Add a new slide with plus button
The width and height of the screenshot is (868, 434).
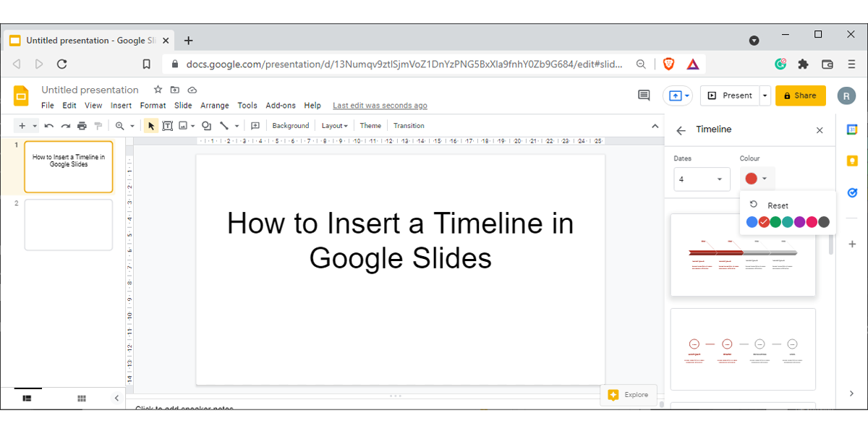[x=22, y=126]
